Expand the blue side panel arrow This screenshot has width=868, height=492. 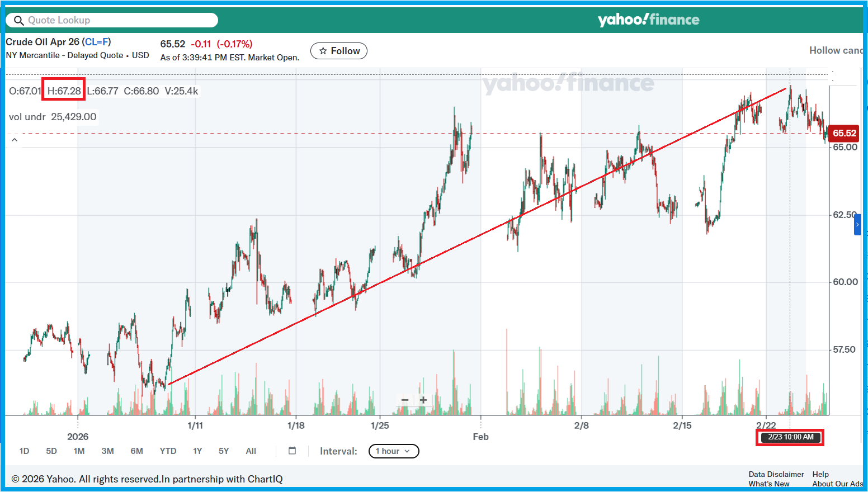pyautogui.click(x=857, y=225)
